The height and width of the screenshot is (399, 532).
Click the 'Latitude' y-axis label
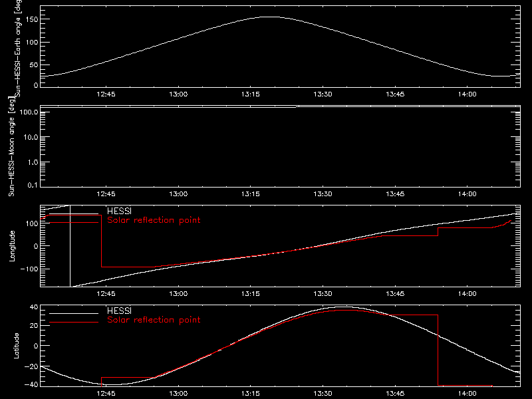tap(16, 346)
